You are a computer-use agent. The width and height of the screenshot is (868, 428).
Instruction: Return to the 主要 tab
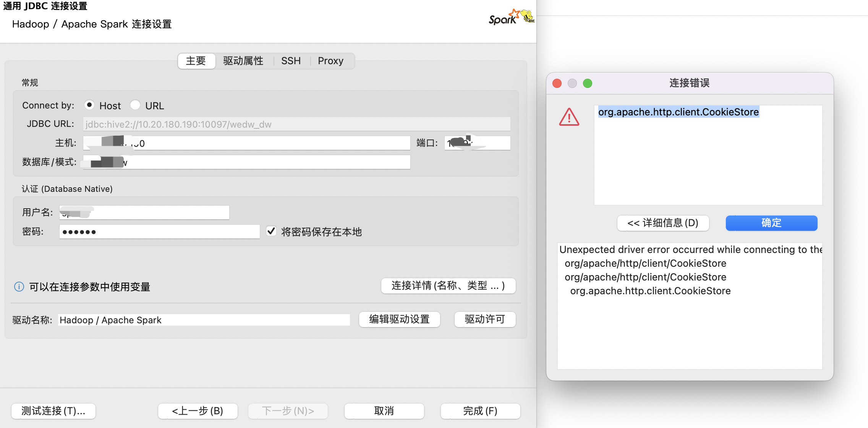(196, 60)
